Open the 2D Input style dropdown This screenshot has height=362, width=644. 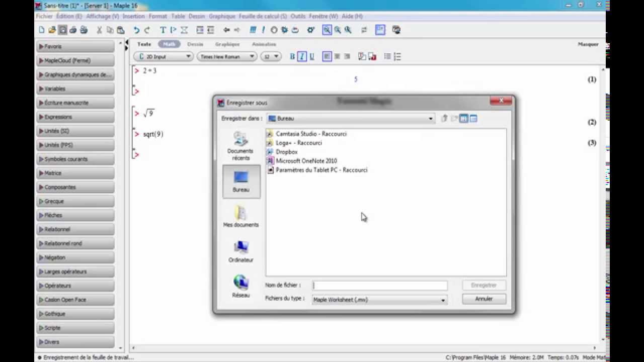[164, 57]
